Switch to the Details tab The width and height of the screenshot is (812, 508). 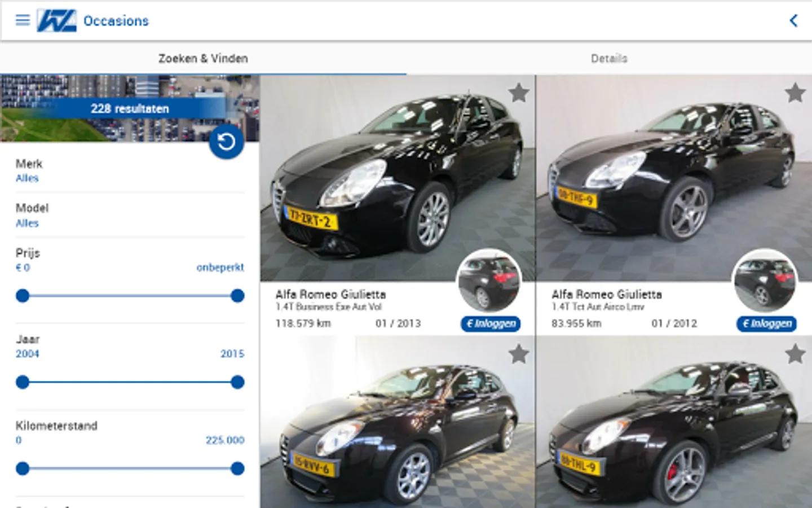[x=609, y=58]
